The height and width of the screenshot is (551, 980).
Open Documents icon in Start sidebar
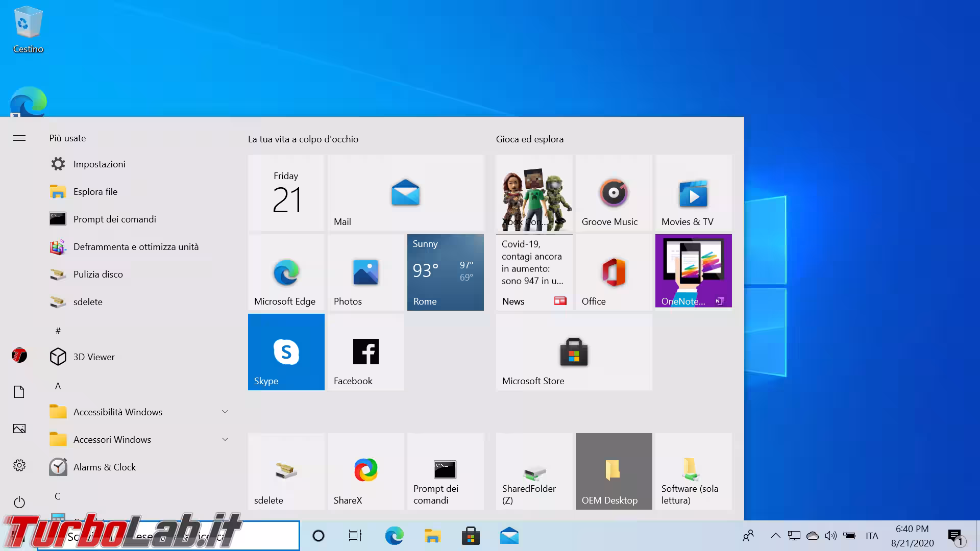coord(19,392)
